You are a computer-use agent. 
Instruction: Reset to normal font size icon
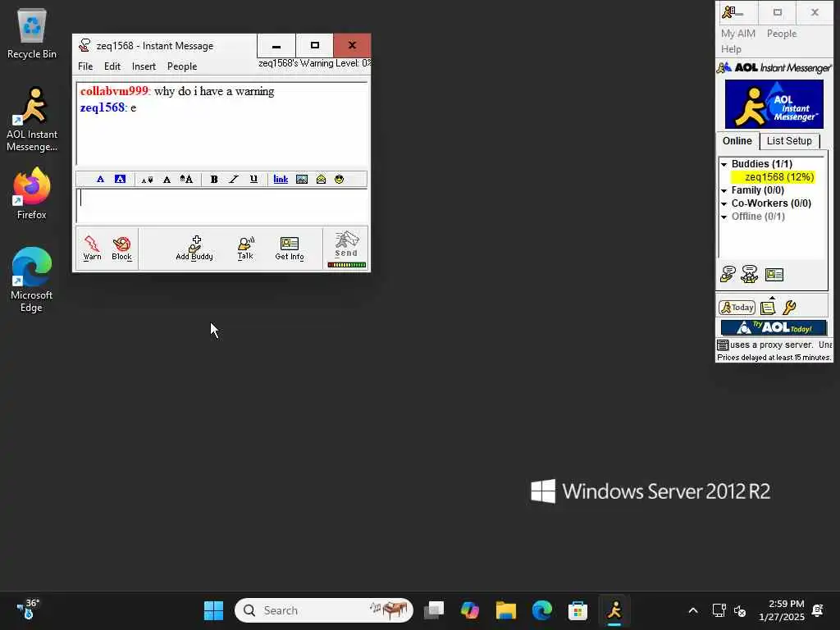[x=167, y=180]
